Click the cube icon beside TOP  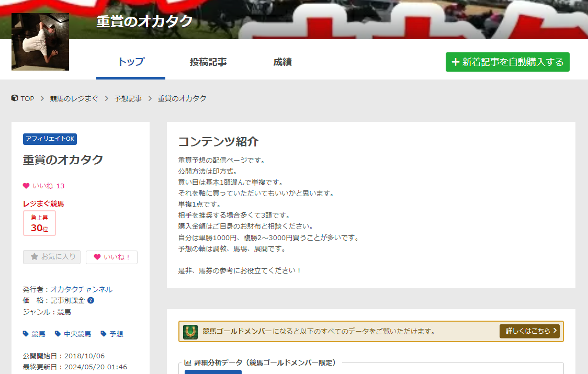(x=15, y=98)
